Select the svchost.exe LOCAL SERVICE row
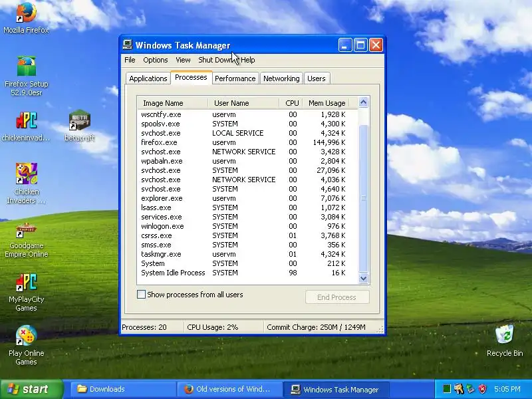The image size is (532, 399). (x=247, y=133)
